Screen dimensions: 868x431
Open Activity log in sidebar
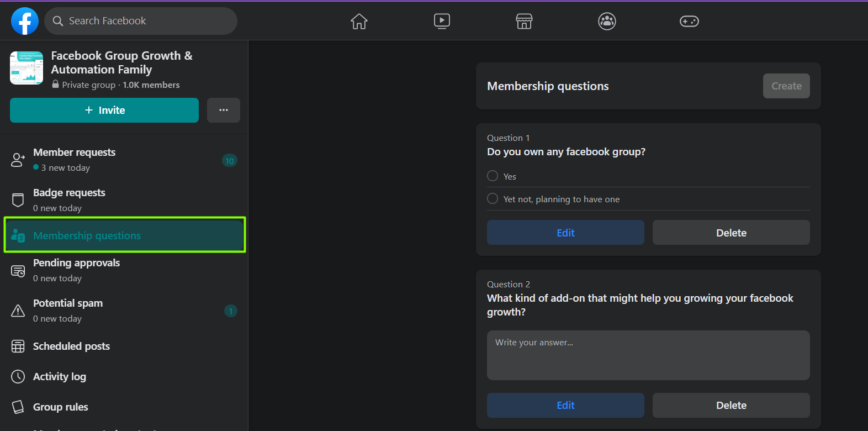(124, 377)
